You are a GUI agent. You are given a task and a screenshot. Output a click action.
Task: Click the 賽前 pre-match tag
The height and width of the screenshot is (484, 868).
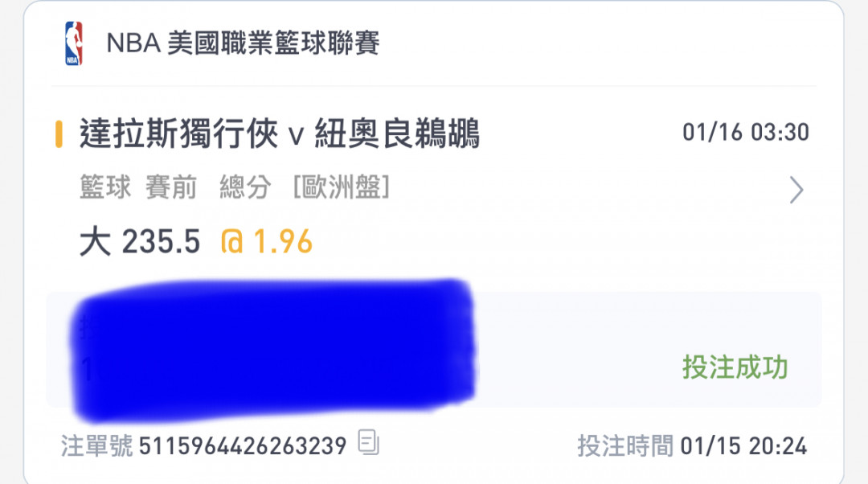pos(171,187)
